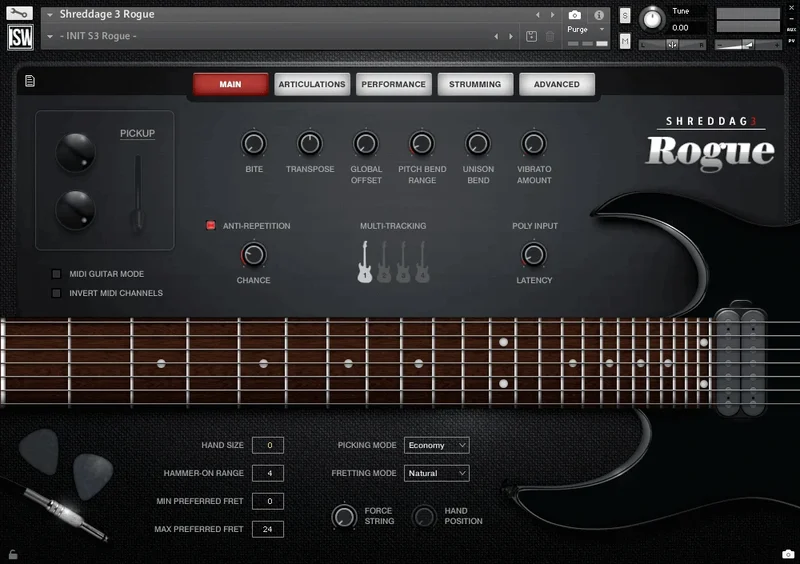Solo the instrument with S button
Image resolution: width=800 pixels, height=564 pixels.
tap(625, 16)
